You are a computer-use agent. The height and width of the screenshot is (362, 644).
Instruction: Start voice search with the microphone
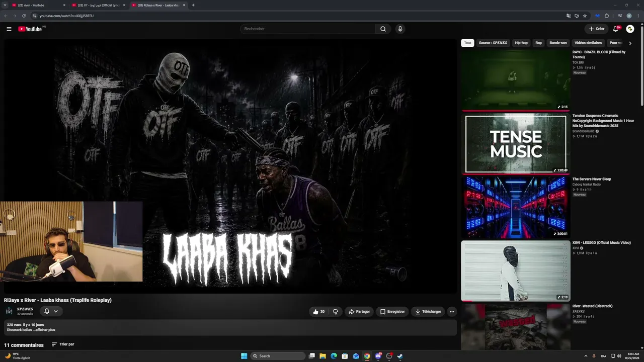pyautogui.click(x=400, y=29)
